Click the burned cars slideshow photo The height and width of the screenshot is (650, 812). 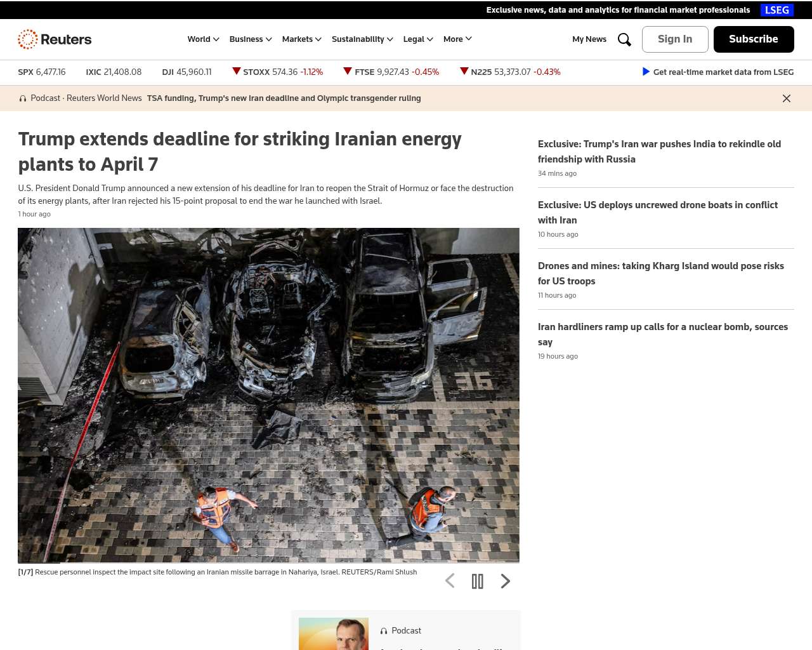pyautogui.click(x=268, y=395)
